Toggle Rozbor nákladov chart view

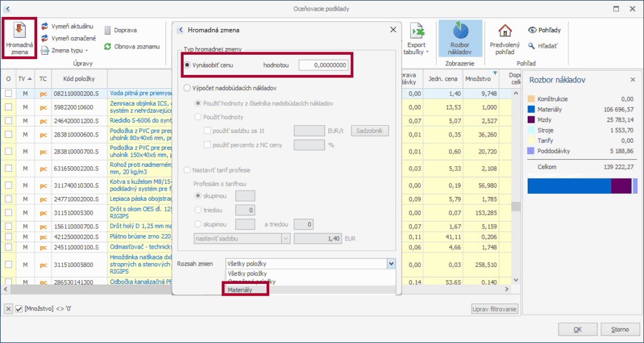[460, 37]
